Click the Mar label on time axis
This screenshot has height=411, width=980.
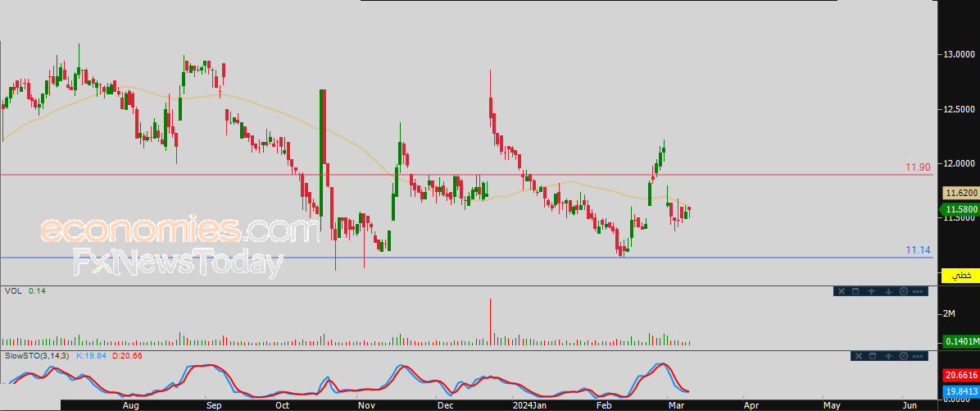(676, 405)
